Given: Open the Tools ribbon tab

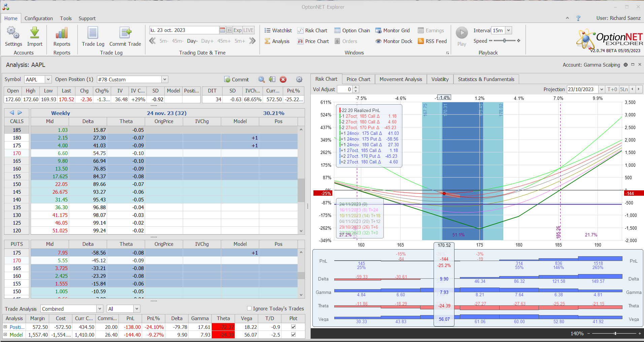Looking at the screenshot, I should [x=66, y=18].
